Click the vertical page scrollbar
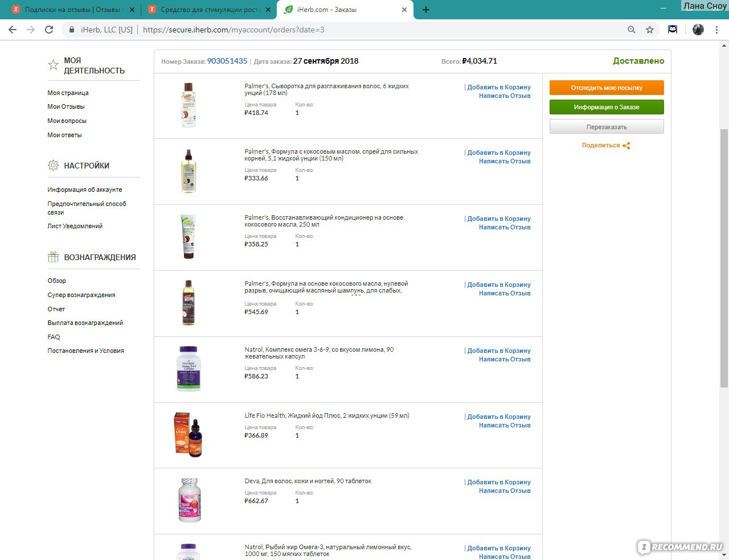This screenshot has width=729, height=560. click(724, 258)
